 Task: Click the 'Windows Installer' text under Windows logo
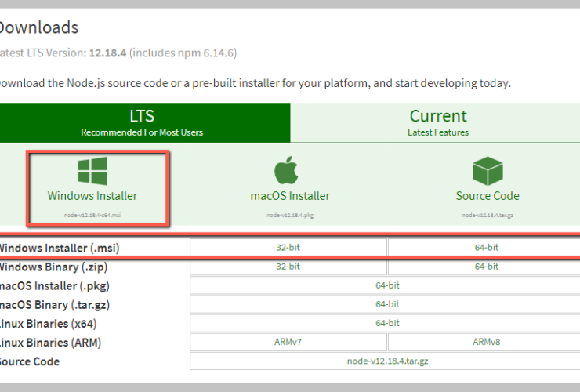coord(92,196)
